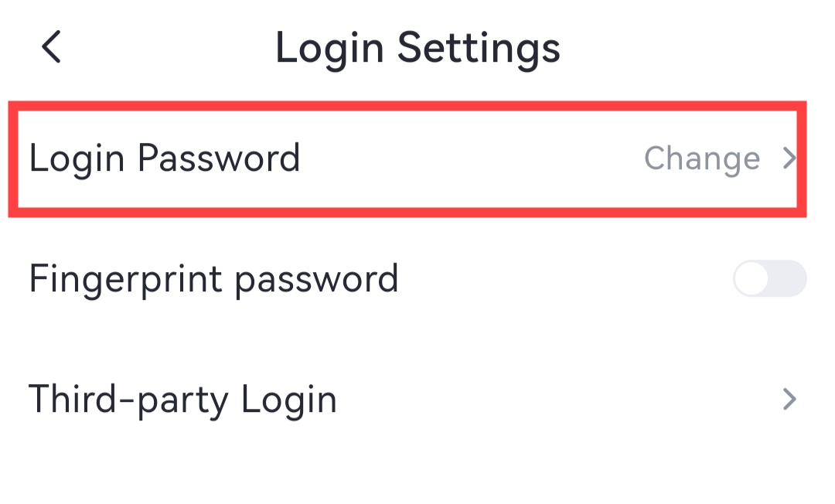Screen dimensions: 835x504
Task: Select the red-highlighted Login Password entry
Action: [407, 158]
